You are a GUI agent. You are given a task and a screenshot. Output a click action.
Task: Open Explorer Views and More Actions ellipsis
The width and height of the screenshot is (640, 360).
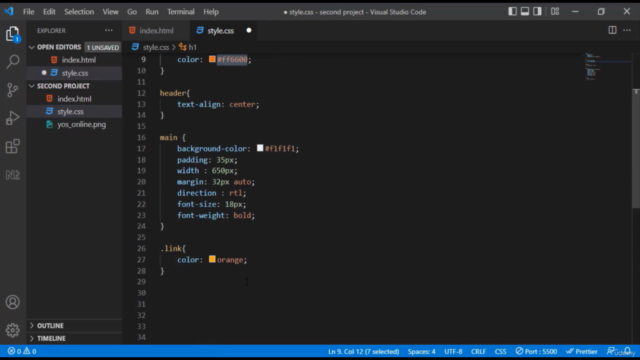pyautogui.click(x=109, y=30)
